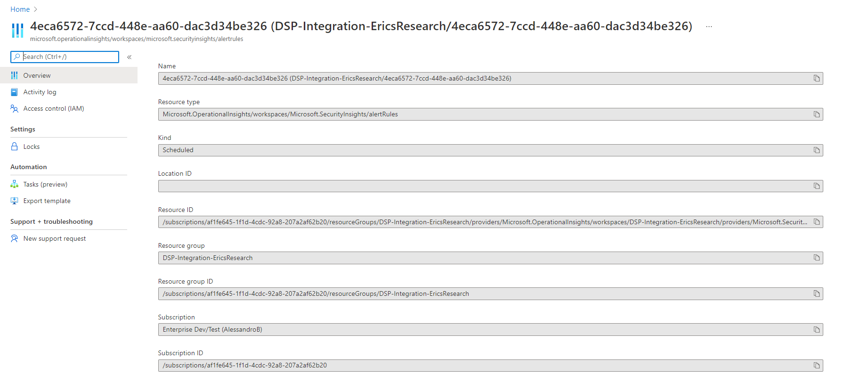Copy the Resource group name
This screenshot has width=868, height=383.
[817, 258]
